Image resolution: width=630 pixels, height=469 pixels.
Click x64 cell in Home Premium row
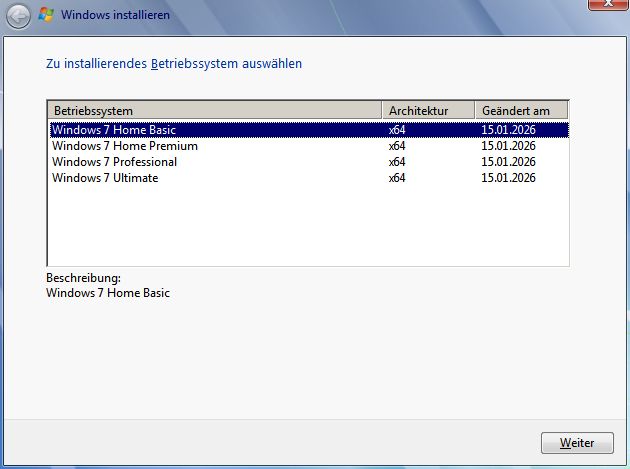coord(397,146)
